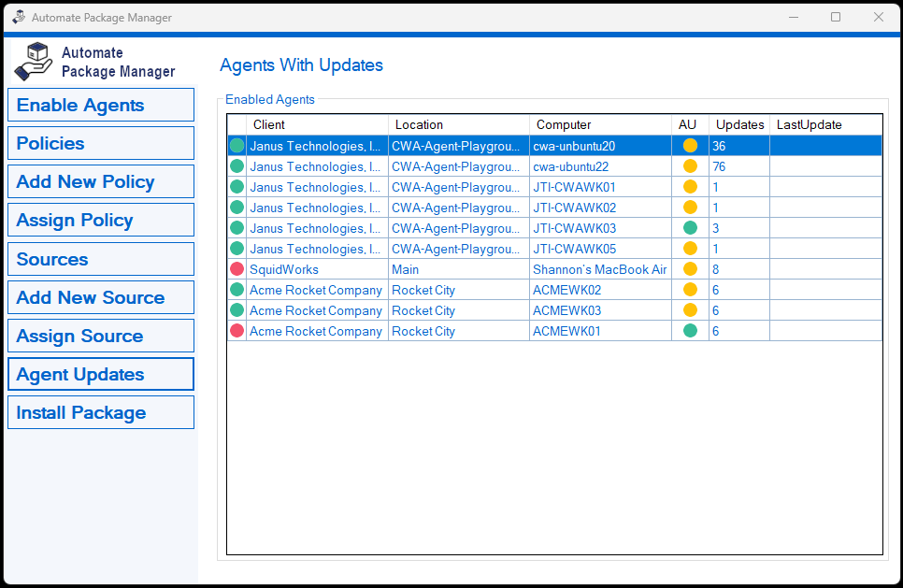
Task: Click yellow AU indicator for JTI-CWAWK05
Action: (690, 249)
